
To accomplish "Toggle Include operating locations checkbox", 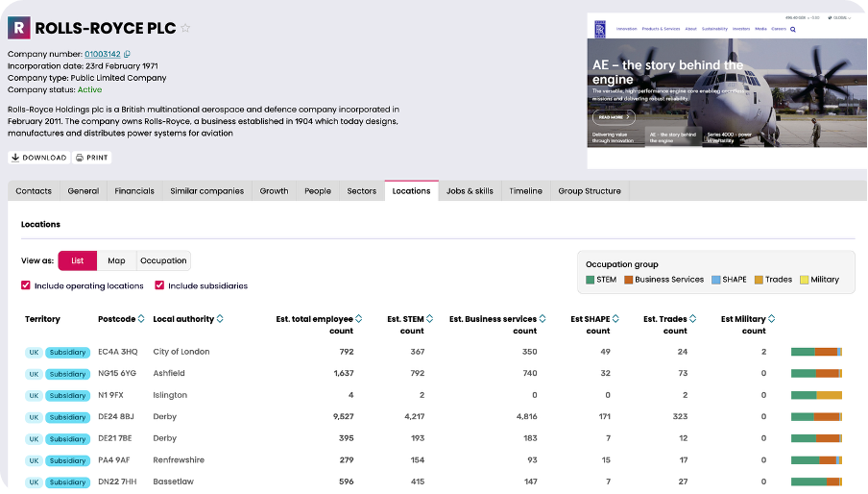I will pos(26,285).
